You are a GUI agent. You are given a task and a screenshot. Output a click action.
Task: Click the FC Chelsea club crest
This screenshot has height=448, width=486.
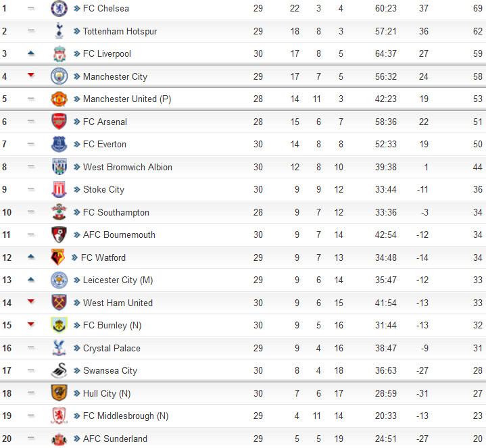point(59,8)
